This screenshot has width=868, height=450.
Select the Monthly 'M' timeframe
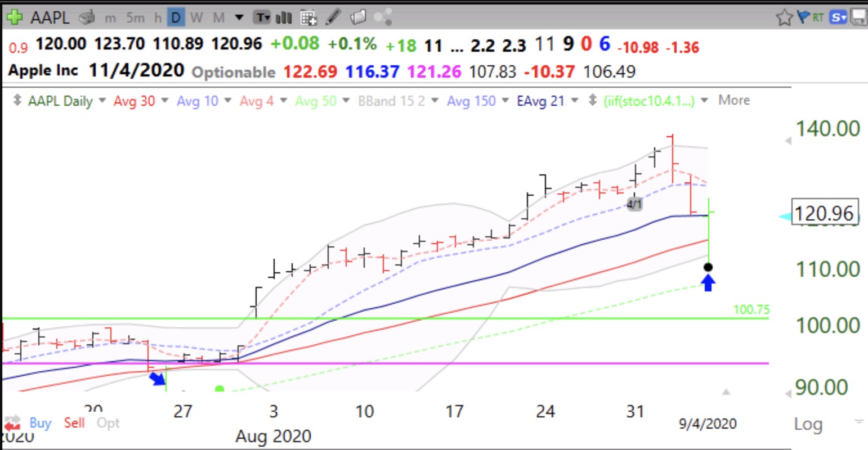218,19
